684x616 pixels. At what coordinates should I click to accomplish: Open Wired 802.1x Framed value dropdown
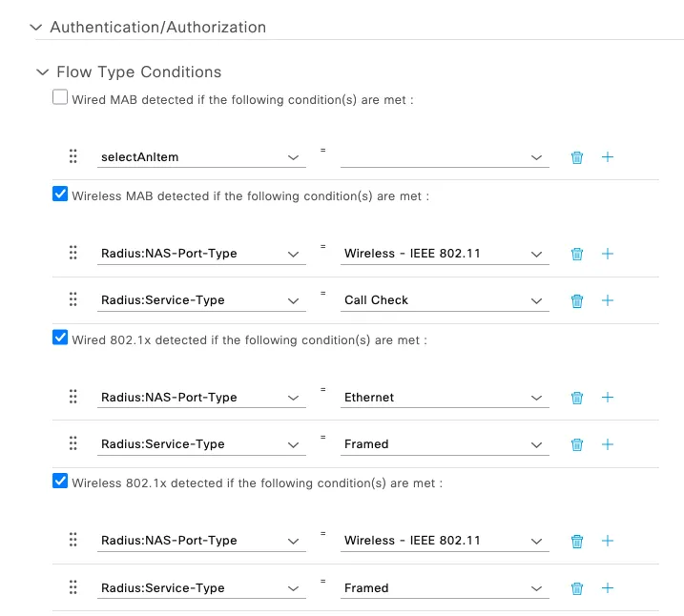click(445, 444)
